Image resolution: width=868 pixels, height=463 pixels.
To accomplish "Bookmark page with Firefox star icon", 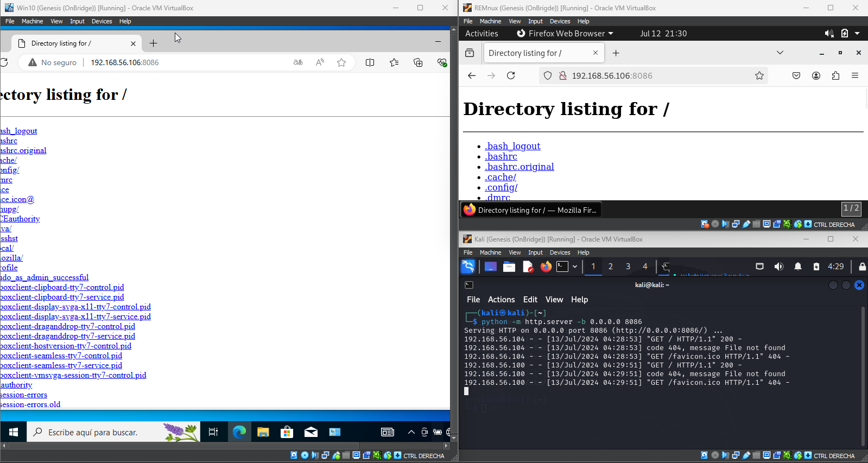I will pyautogui.click(x=759, y=75).
